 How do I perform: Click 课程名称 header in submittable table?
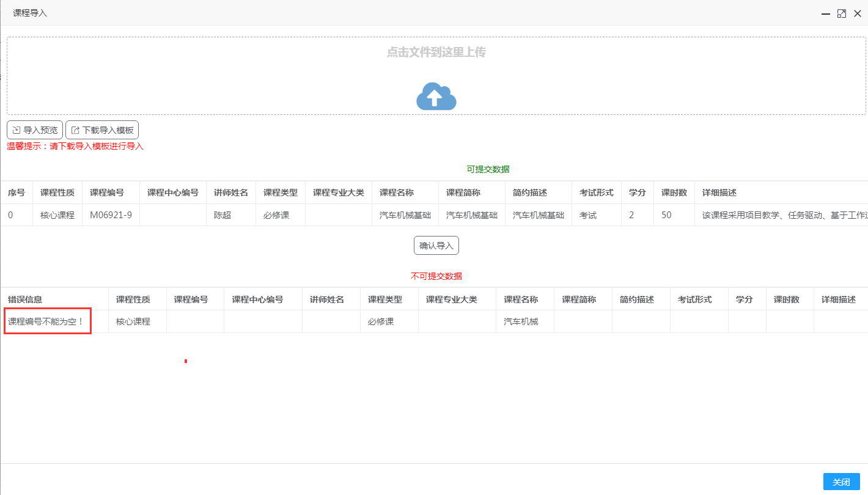click(x=397, y=193)
